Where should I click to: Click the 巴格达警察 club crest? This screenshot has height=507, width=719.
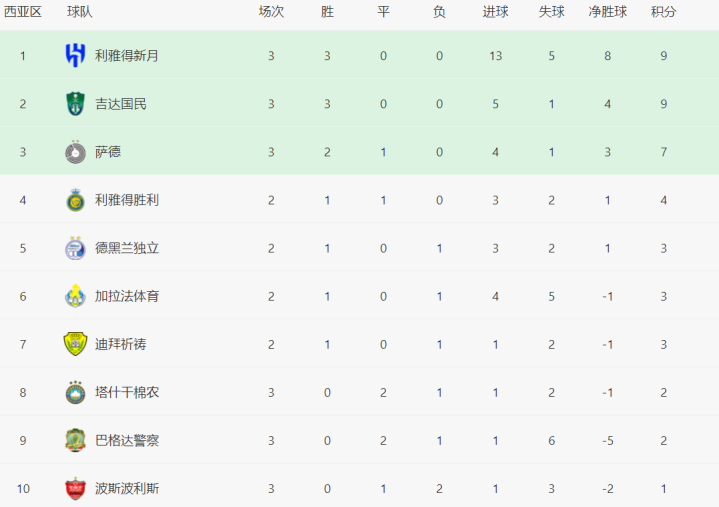[75, 441]
